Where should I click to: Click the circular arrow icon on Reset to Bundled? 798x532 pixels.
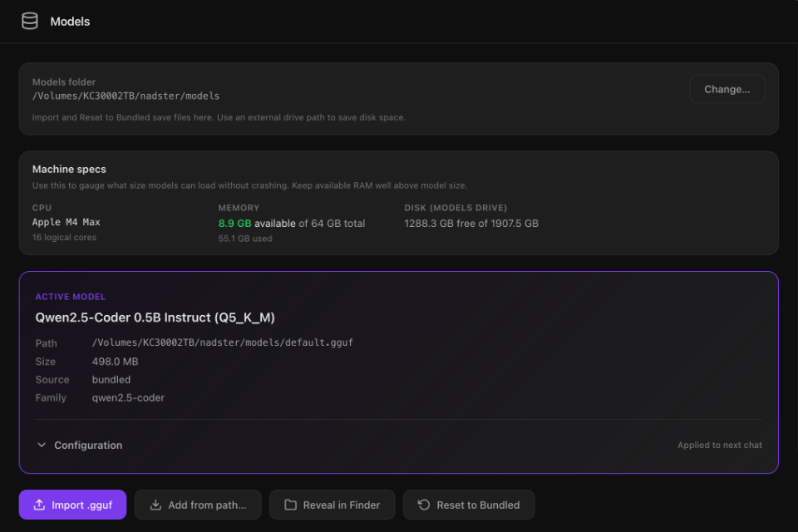(x=424, y=505)
